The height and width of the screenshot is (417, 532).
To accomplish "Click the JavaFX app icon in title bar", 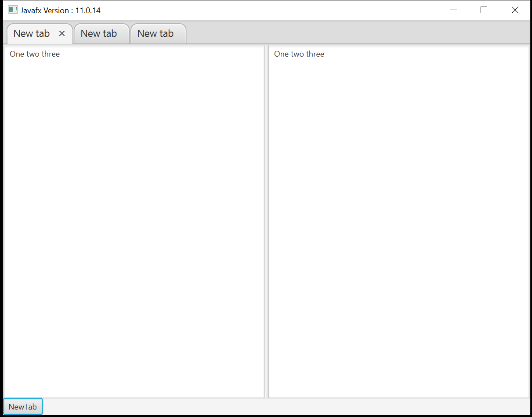I will 13,10.
